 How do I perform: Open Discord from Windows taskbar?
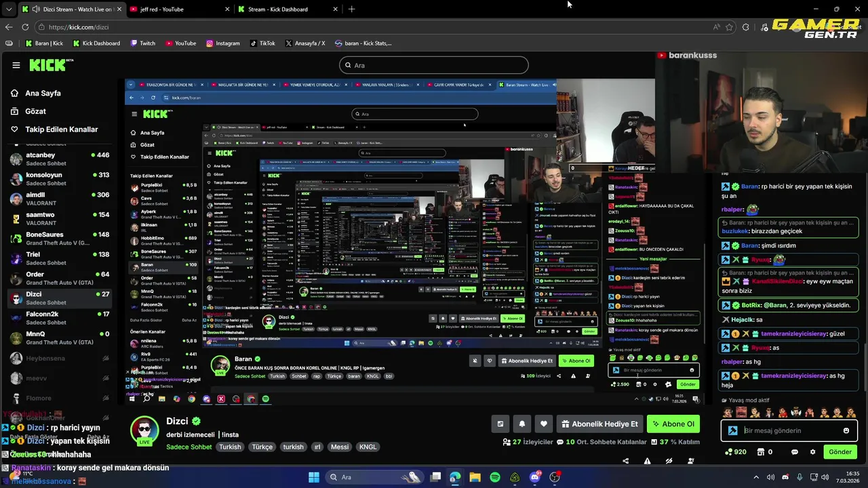point(535,477)
